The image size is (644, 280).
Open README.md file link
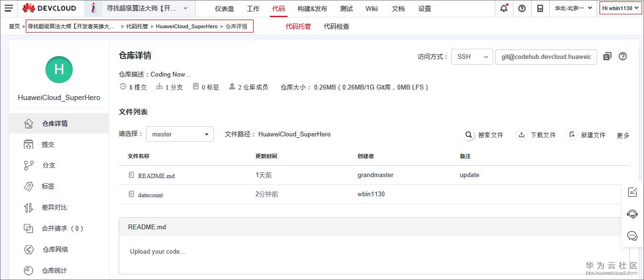(x=156, y=176)
